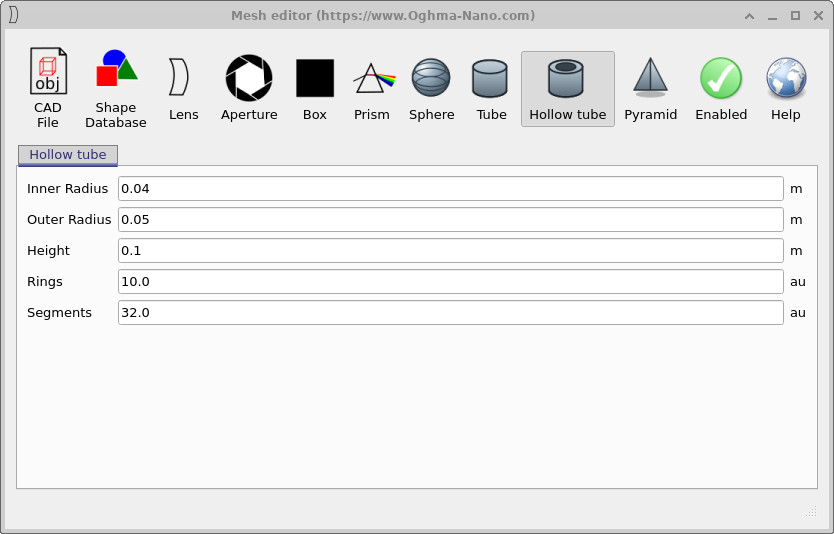Open the Shape Database

coord(116,88)
